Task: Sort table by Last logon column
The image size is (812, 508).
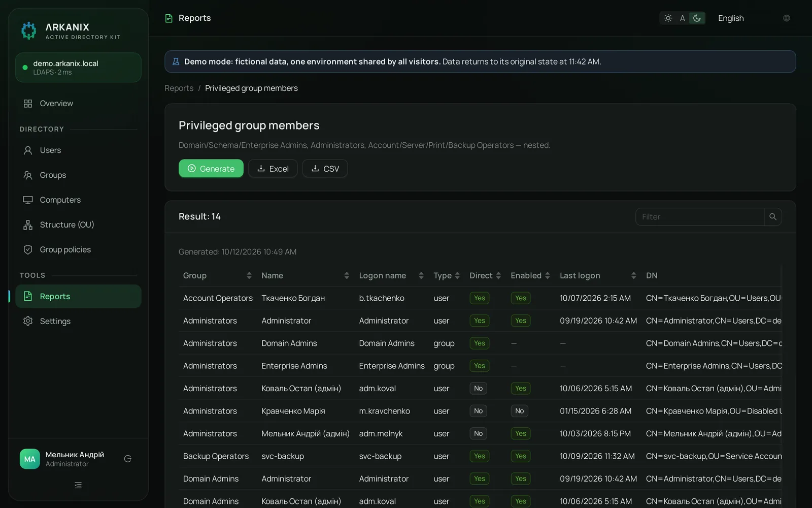Action: 598,275
